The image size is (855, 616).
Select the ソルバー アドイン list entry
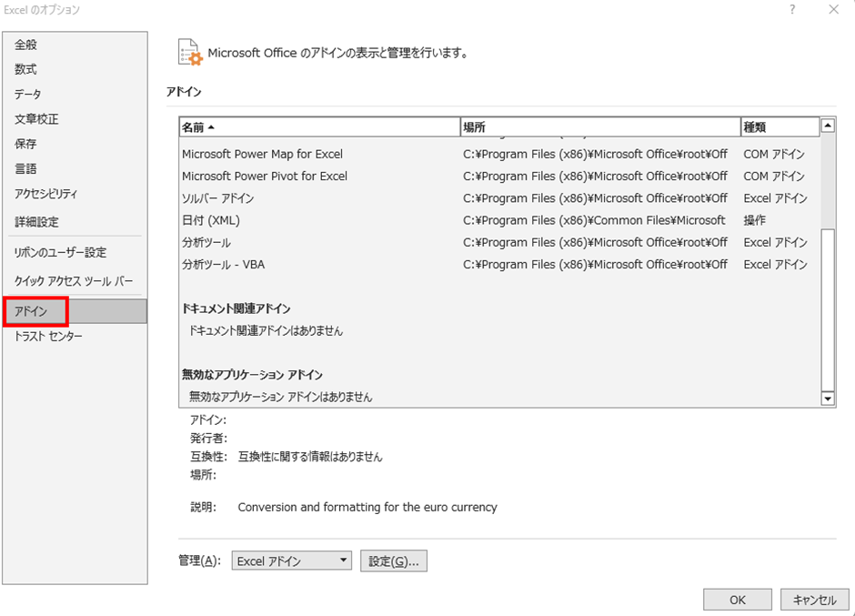click(x=218, y=198)
